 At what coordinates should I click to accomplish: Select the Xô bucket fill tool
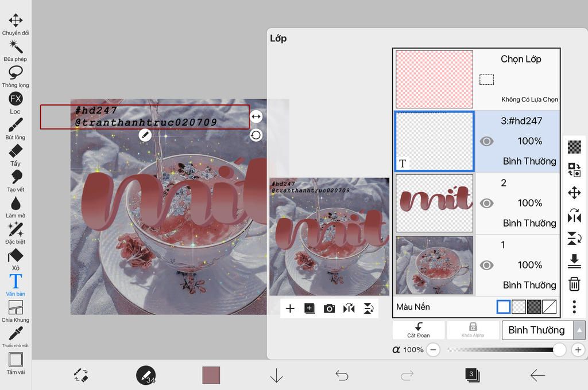[16, 259]
